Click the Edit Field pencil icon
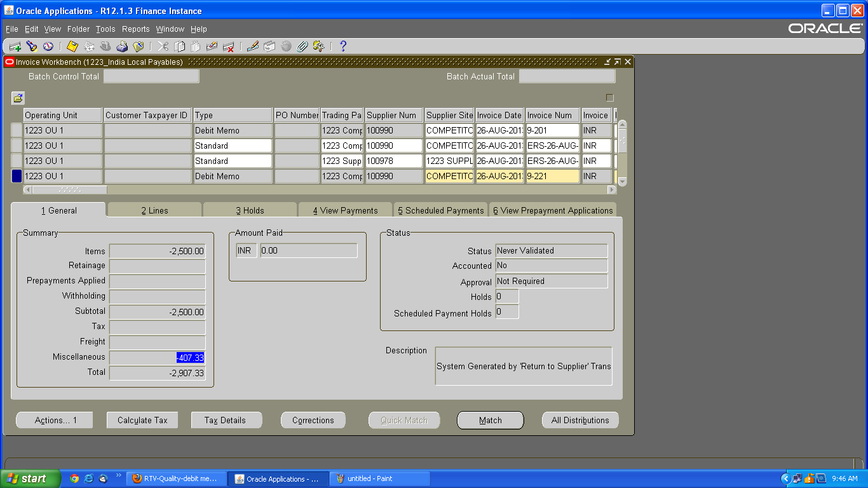 tap(253, 46)
